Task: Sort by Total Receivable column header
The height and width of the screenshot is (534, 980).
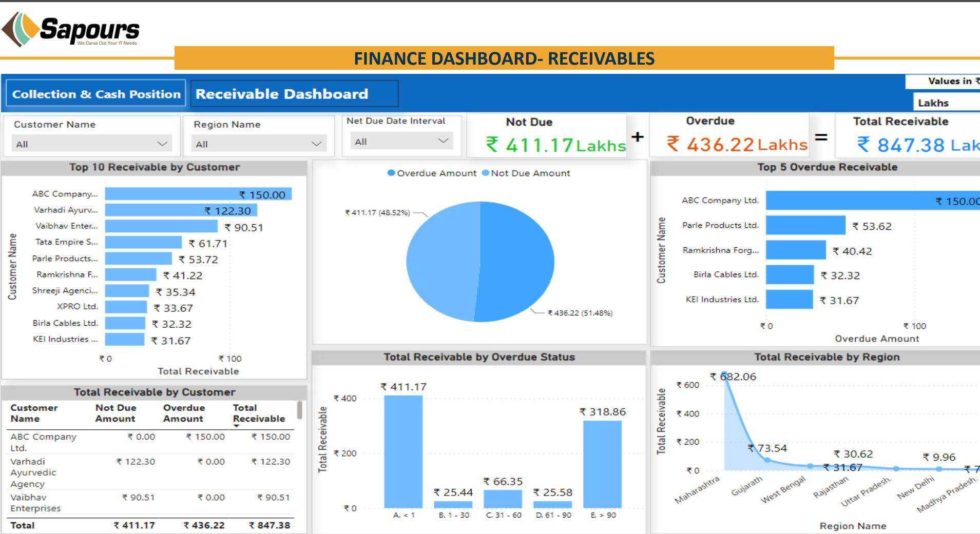Action: click(259, 413)
